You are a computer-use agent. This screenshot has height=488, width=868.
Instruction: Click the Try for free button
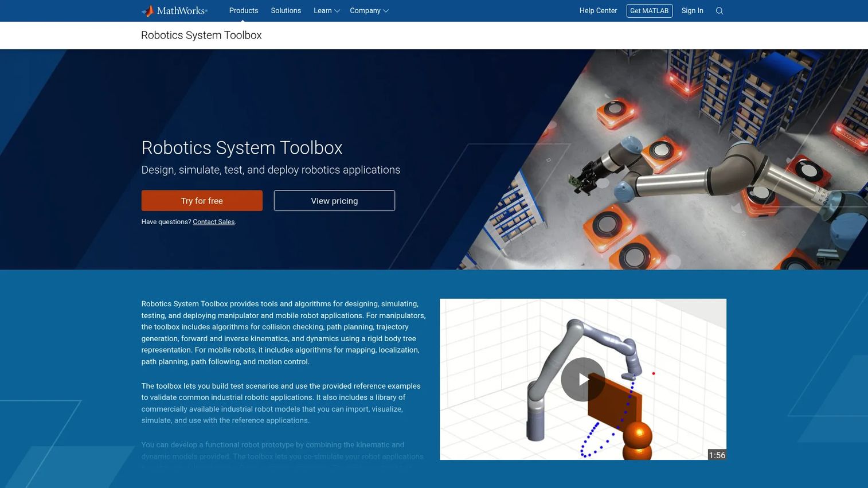click(x=202, y=201)
